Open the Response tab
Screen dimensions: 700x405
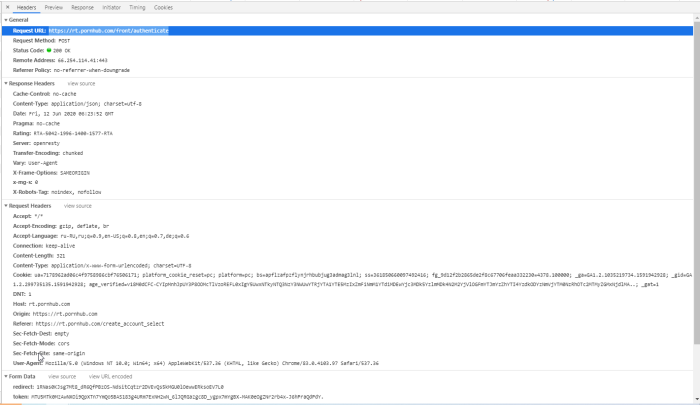[82, 7]
